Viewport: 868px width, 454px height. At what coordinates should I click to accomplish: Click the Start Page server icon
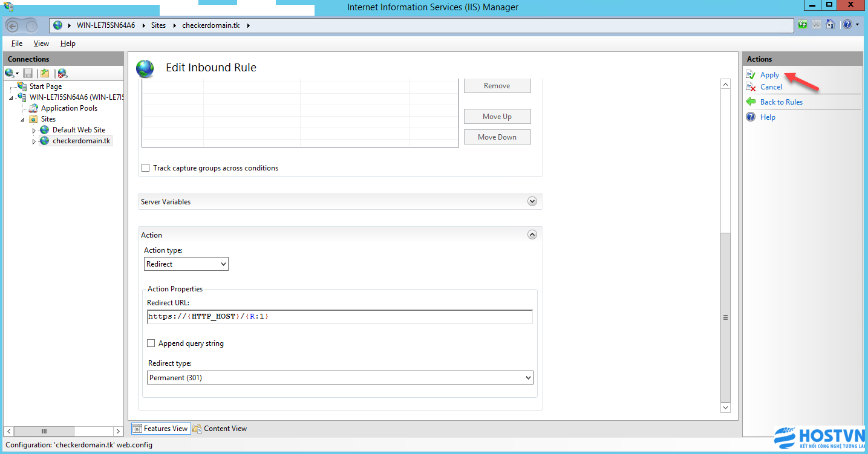click(22, 86)
